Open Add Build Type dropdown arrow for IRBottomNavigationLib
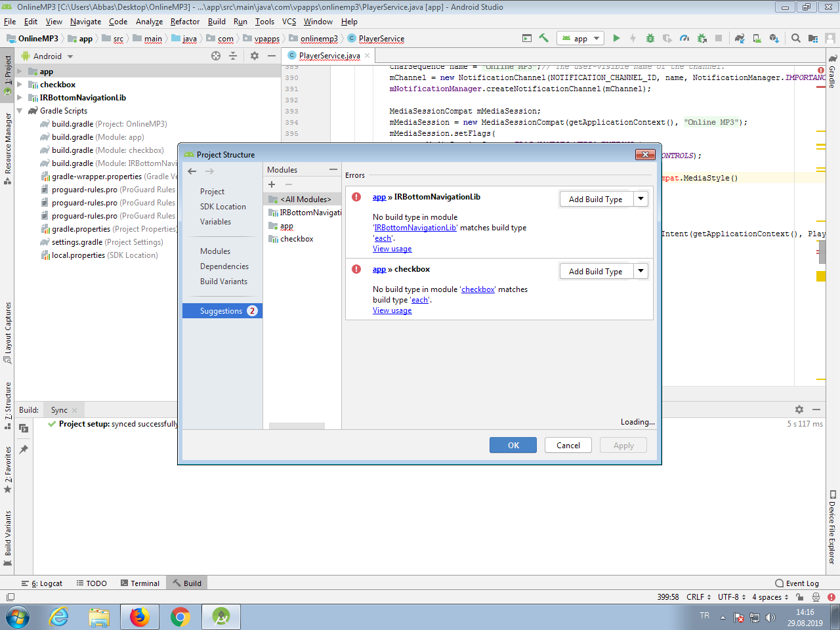 pyautogui.click(x=641, y=198)
